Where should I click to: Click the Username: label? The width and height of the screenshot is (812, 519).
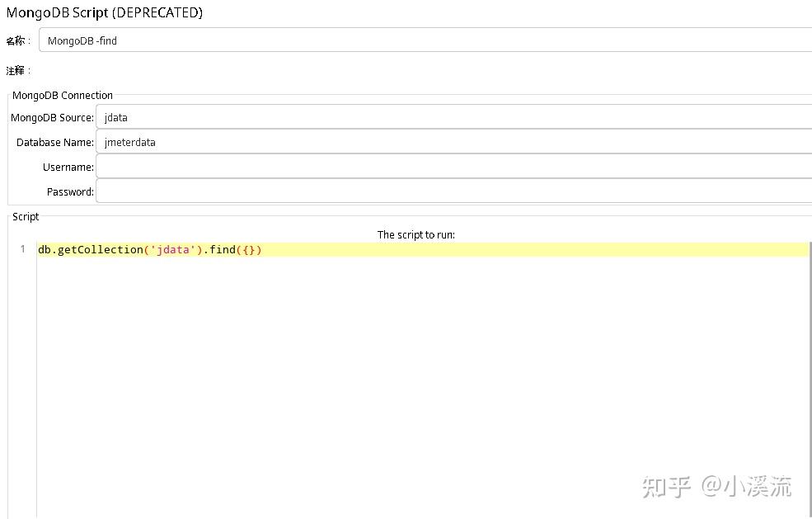click(68, 167)
